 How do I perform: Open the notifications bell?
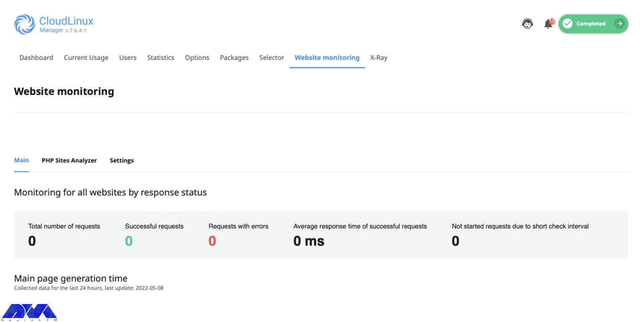point(548,24)
